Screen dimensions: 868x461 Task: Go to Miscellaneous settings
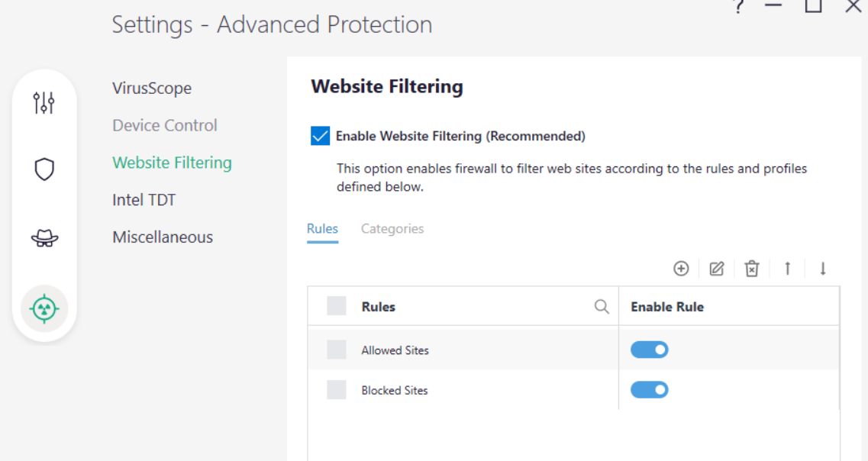coord(163,237)
